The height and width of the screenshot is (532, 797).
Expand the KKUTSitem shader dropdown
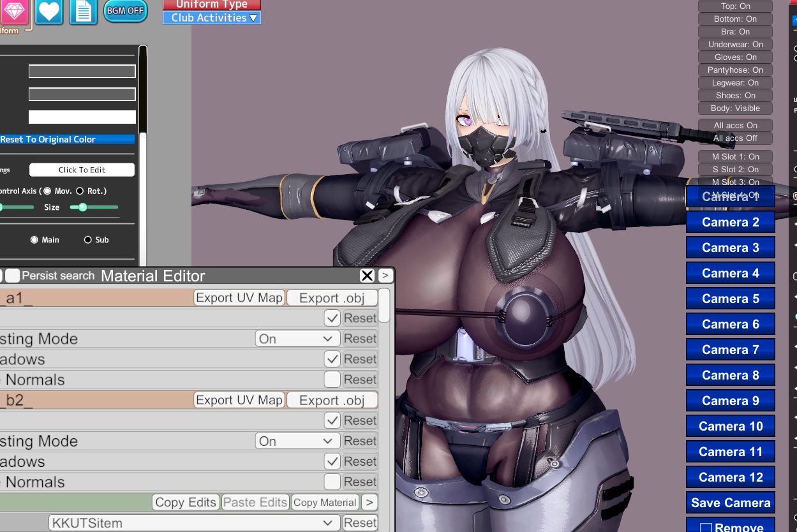tap(194, 522)
